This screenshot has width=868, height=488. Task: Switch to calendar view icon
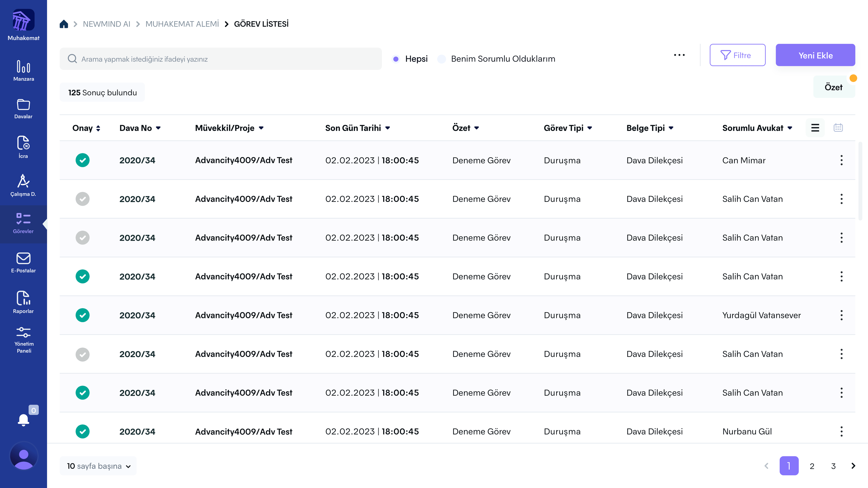tap(838, 128)
